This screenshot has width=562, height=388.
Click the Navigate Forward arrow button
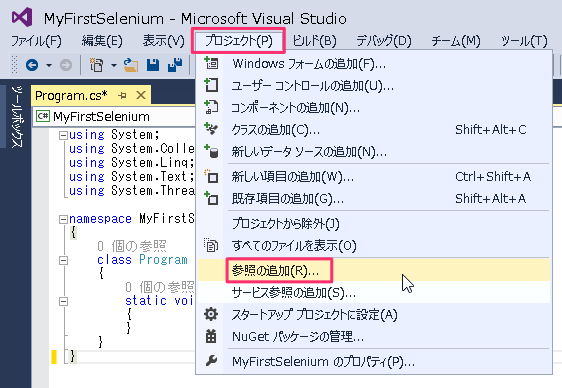(x=66, y=65)
